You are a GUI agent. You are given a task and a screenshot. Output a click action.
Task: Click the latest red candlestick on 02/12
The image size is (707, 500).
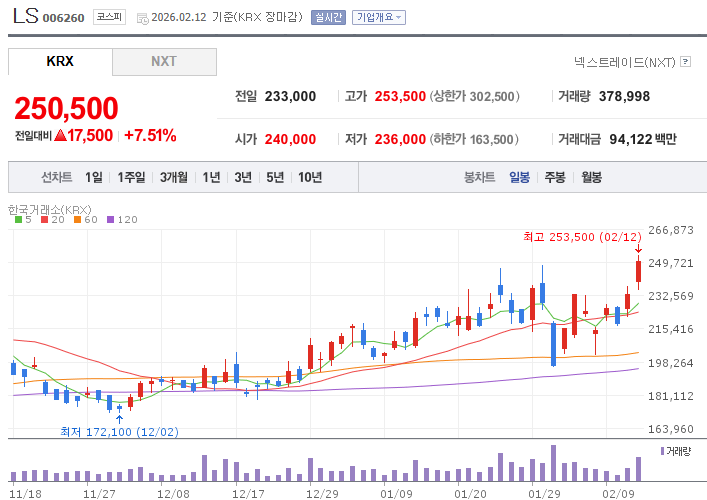[638, 271]
